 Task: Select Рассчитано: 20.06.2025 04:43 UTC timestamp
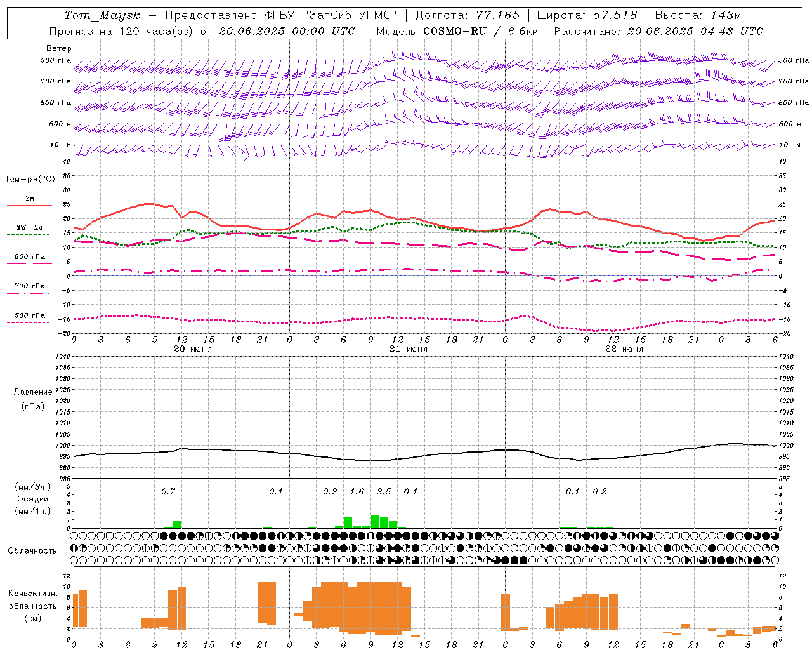[658, 31]
